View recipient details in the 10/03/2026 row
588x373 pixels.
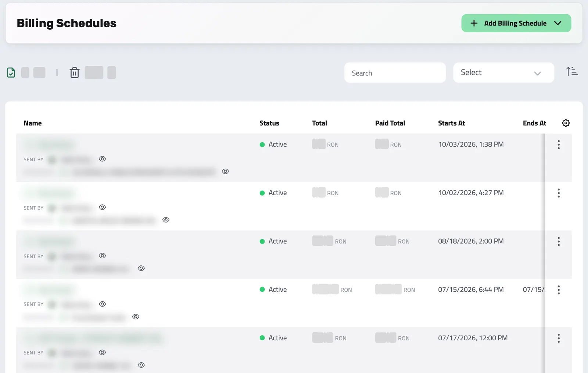pos(225,171)
